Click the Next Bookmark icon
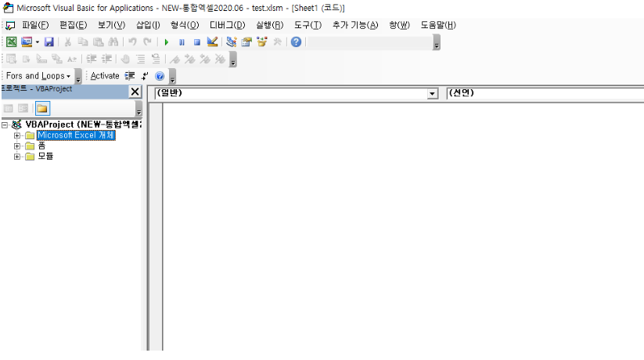Viewport: 644px width, 360px height. 189,59
